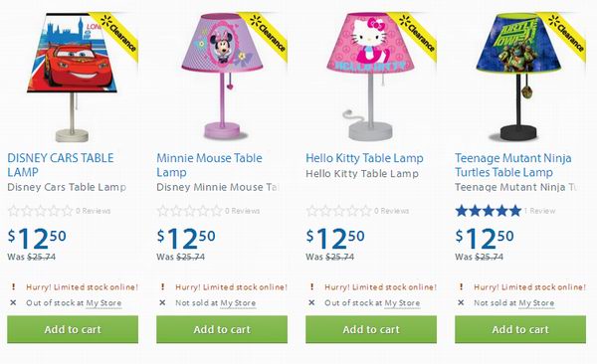This screenshot has width=597, height=364.
Task: Open the 1 Review link for the Ninja Turtles lamp
Action: click(539, 211)
